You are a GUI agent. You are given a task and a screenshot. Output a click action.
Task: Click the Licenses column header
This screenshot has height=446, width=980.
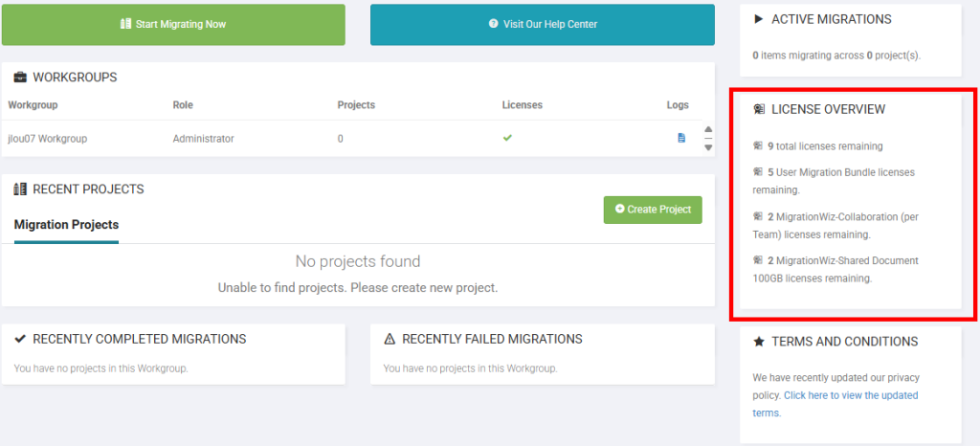tap(522, 105)
